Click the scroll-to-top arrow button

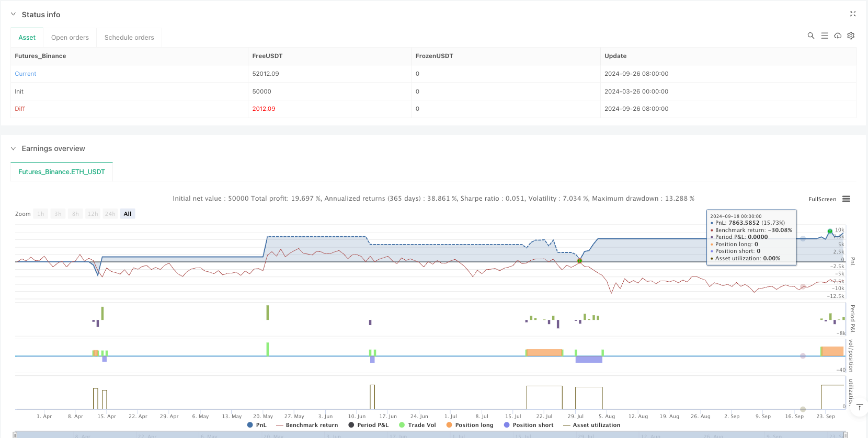click(x=859, y=407)
